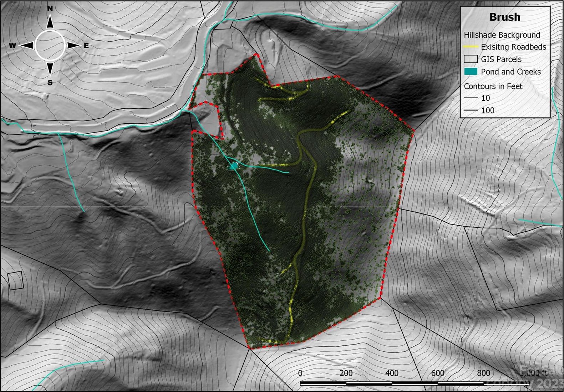Viewport: 564px width, 392px height.
Task: Click the 'Contours in Feet' legend heading
Action: click(493, 86)
